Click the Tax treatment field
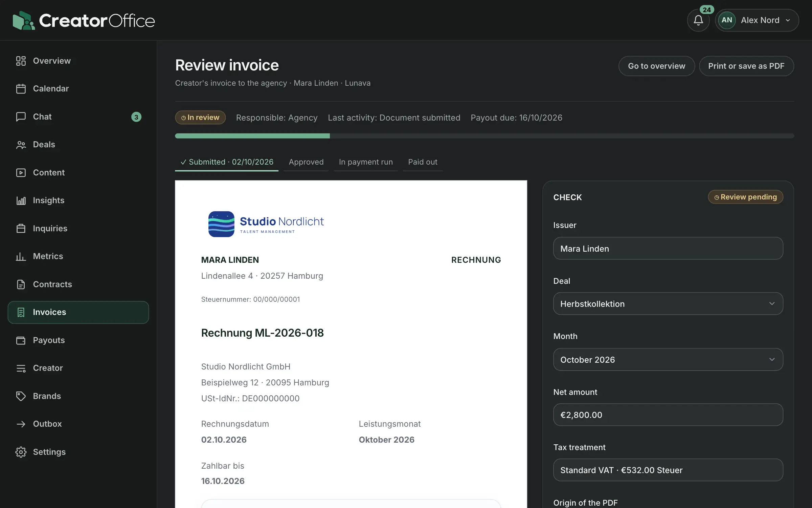Screen dimensions: 812x508 (x=668, y=470)
